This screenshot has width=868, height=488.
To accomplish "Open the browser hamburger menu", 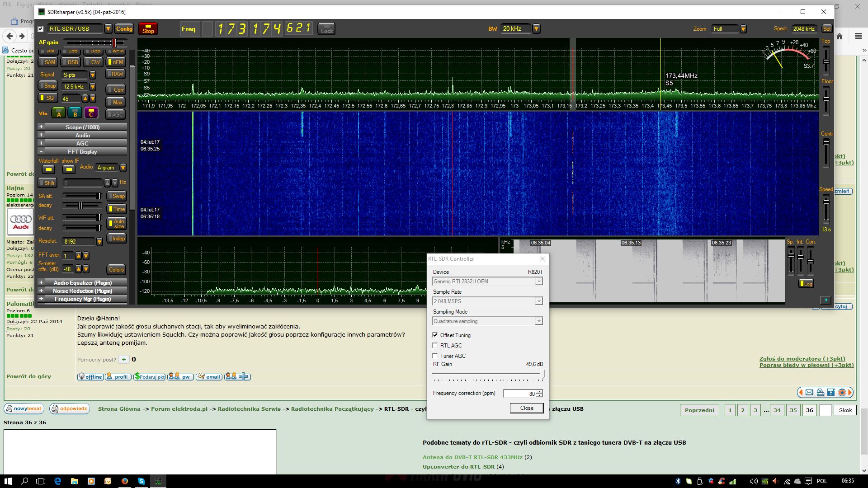I will [859, 36].
